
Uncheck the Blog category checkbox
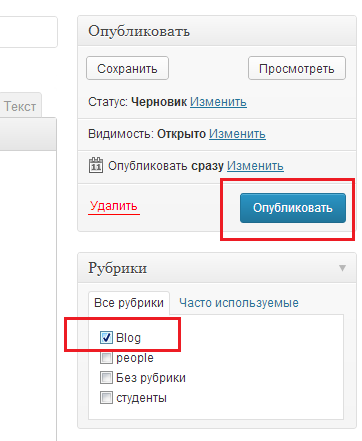pos(106,337)
